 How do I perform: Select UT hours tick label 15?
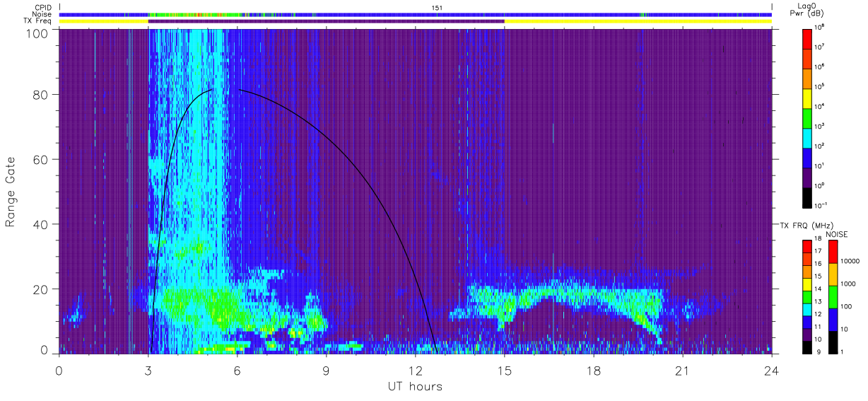tap(505, 371)
